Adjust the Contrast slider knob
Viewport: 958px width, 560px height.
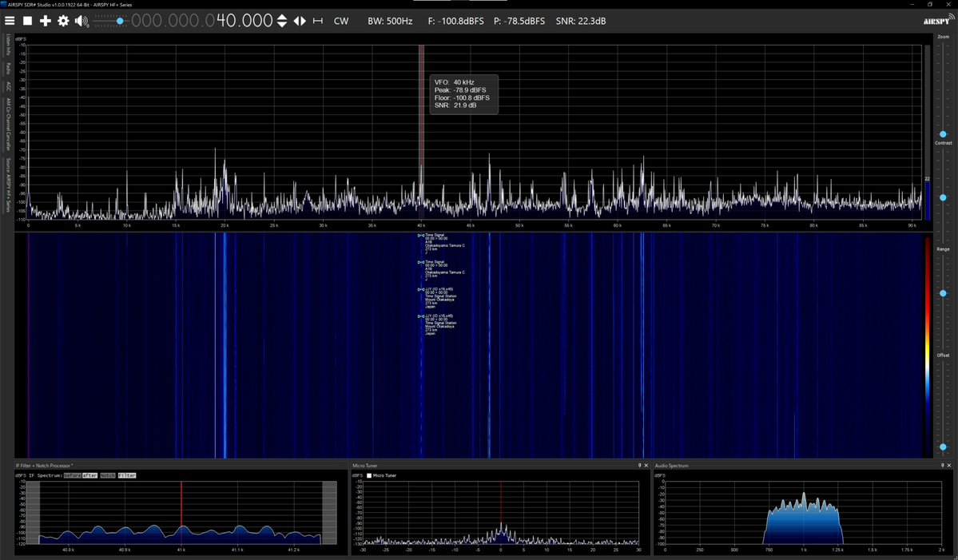pos(943,198)
